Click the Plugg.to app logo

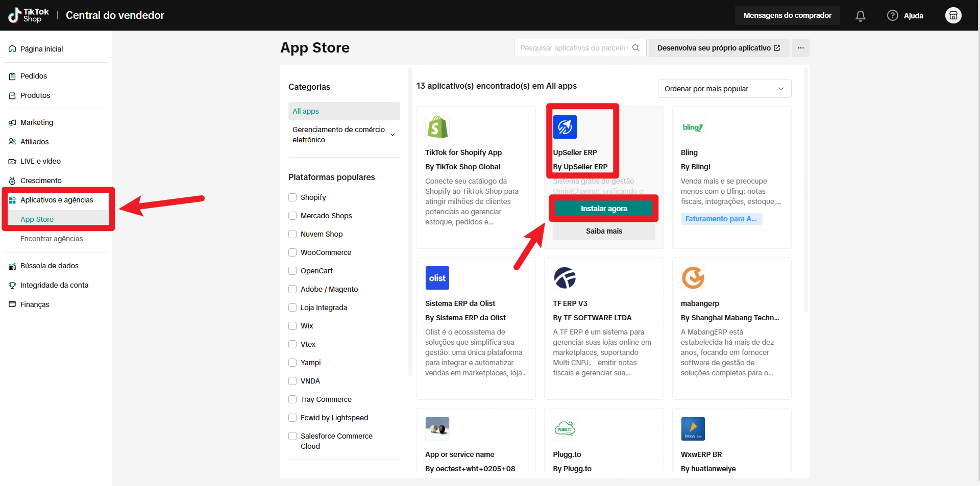tap(565, 429)
